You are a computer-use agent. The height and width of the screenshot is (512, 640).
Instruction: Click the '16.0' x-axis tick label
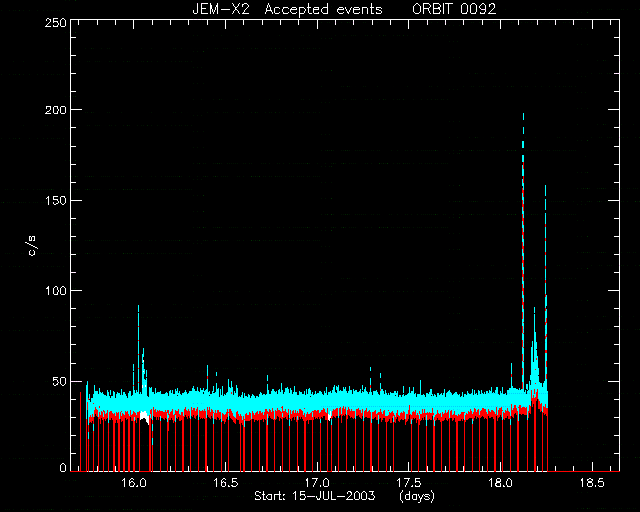[134, 483]
